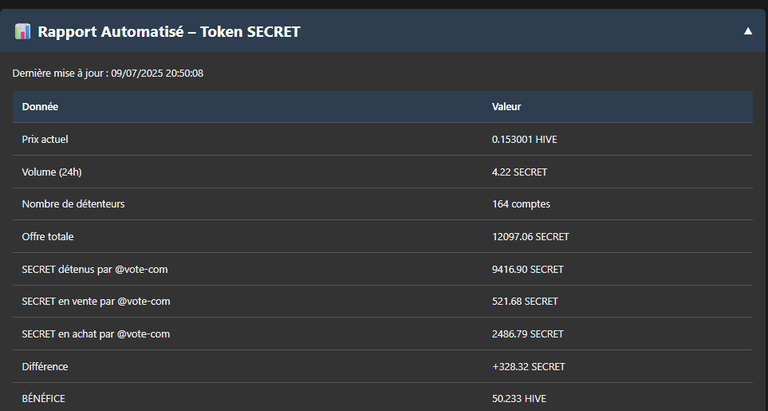768x411 pixels.
Task: Click the Rapport Automatisé – Token SECRET title
Action: tap(169, 32)
